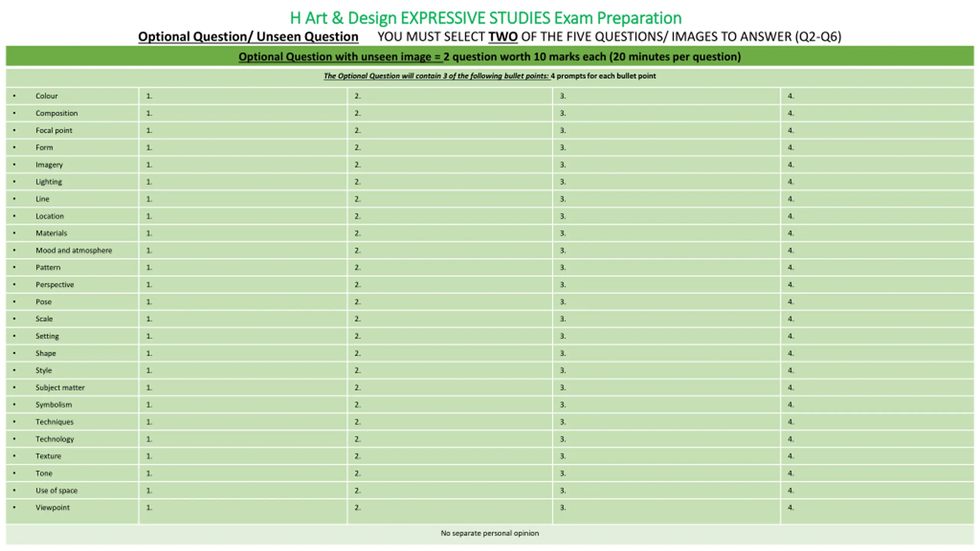The width and height of the screenshot is (980, 551).
Task: Click prompt cell 4 in the Style row
Action: click(x=877, y=370)
